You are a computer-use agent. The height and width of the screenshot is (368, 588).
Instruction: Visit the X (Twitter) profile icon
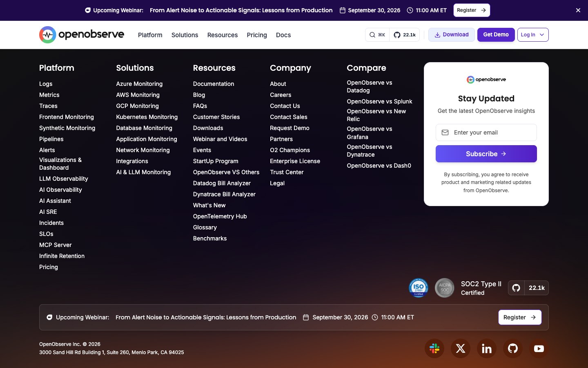click(x=461, y=348)
